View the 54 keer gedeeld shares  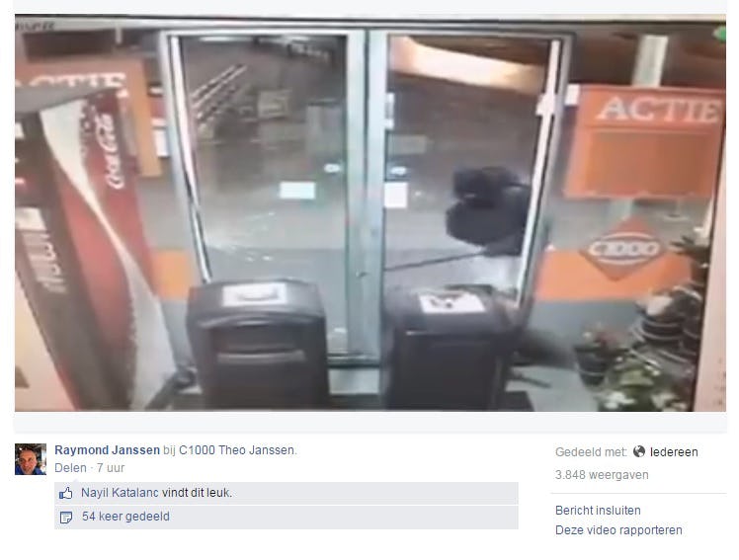pos(125,517)
